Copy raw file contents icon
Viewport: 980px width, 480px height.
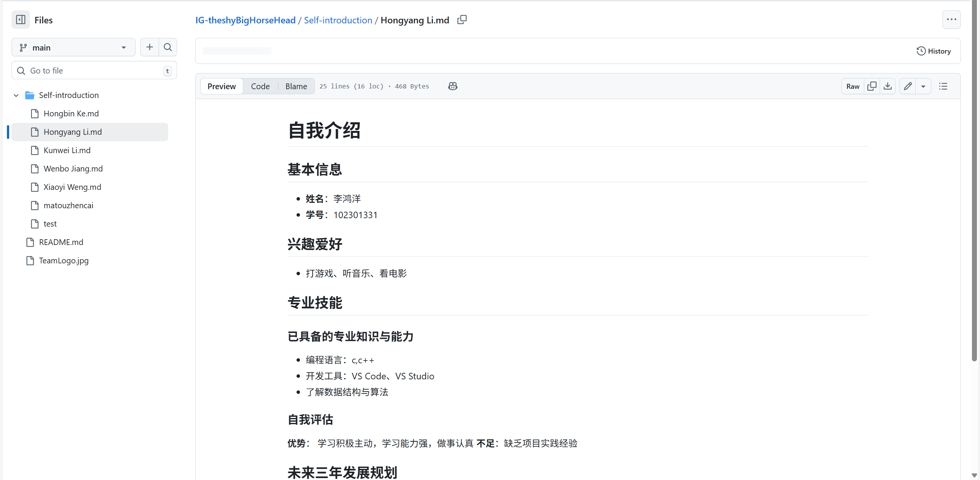click(x=872, y=86)
